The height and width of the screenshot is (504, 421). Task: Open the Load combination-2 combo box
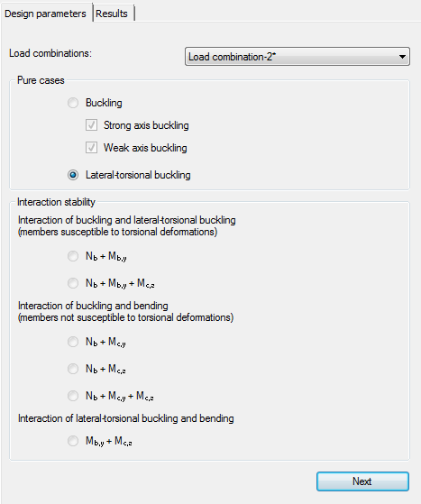click(297, 57)
